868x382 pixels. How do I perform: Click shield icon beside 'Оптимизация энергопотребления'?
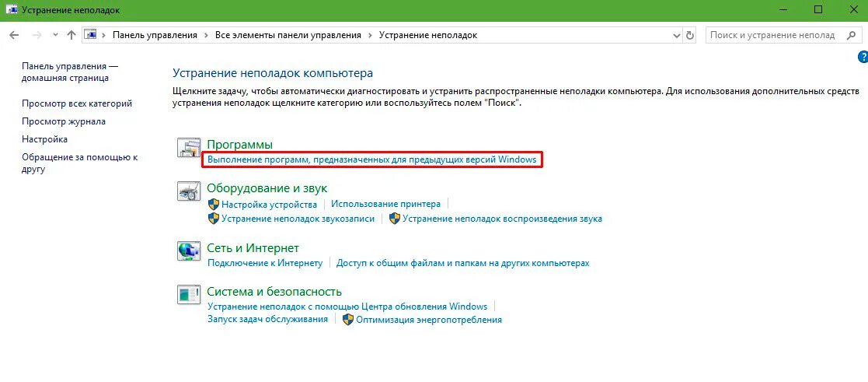point(348,320)
